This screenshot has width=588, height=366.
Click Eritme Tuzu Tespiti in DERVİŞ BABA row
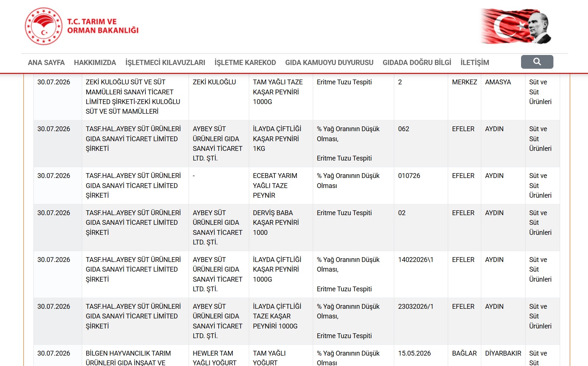point(344,213)
